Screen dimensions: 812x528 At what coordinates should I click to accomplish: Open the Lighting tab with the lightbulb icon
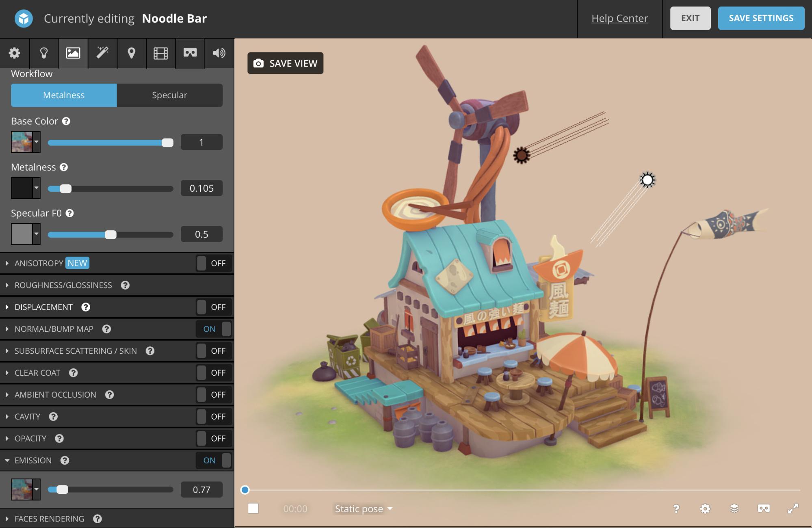click(x=44, y=53)
